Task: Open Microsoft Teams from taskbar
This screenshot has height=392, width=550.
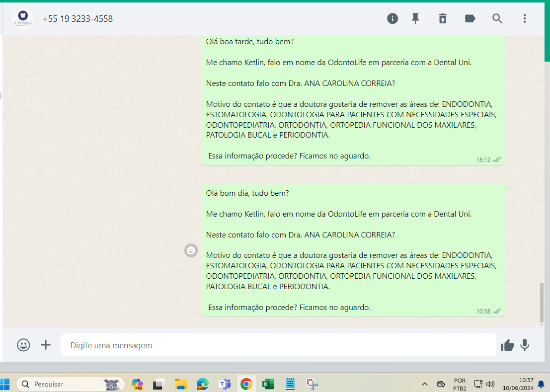Action: pos(225,384)
